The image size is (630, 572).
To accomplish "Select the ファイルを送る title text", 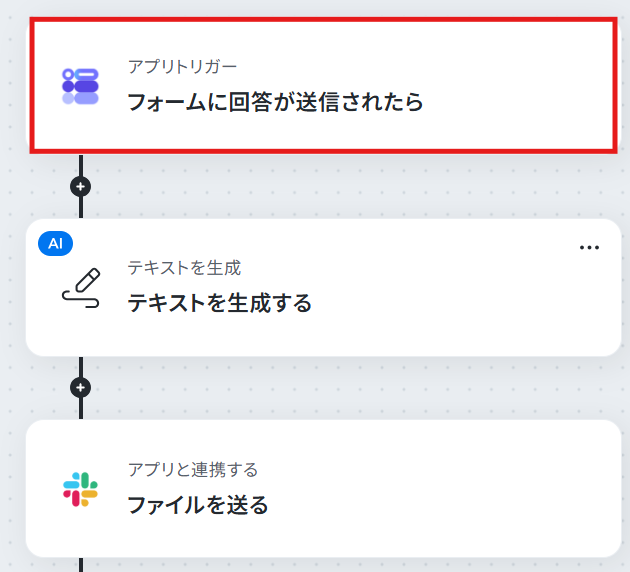I will point(198,505).
